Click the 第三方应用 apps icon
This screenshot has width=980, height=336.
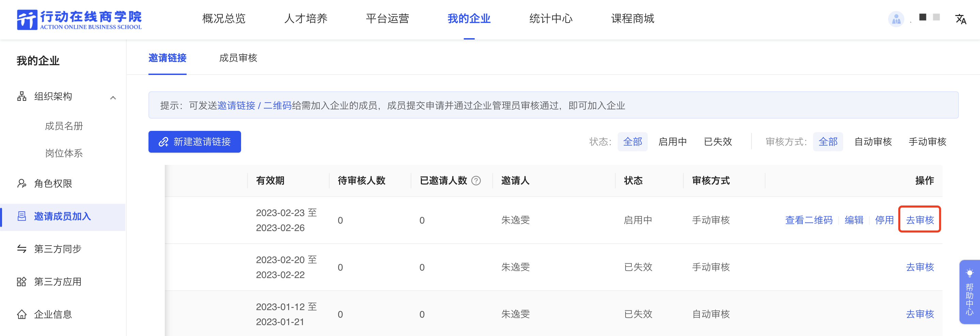tap(22, 281)
